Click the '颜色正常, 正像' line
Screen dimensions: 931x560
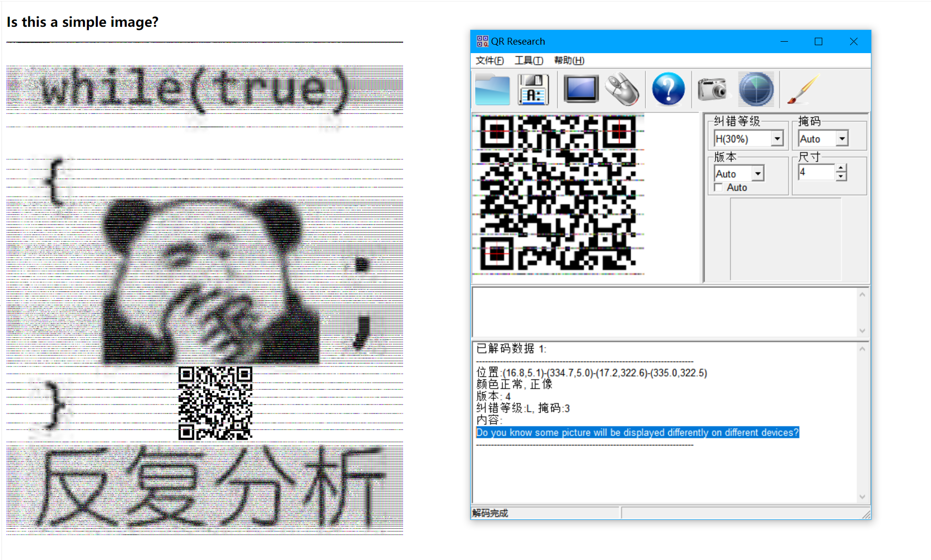click(514, 384)
